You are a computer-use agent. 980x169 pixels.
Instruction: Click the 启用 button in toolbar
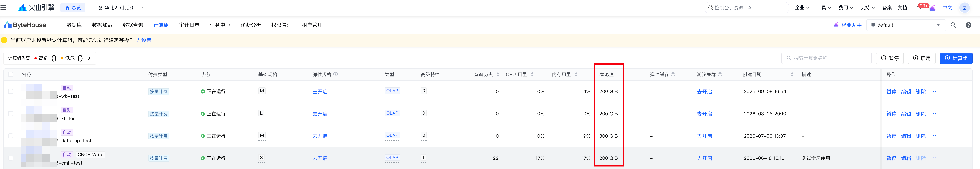pos(921,58)
